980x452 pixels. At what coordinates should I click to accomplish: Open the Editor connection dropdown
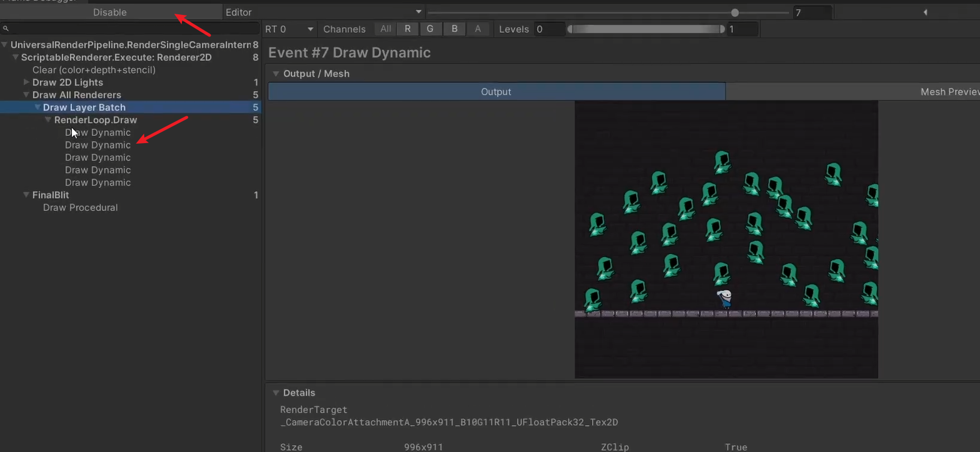(x=323, y=12)
